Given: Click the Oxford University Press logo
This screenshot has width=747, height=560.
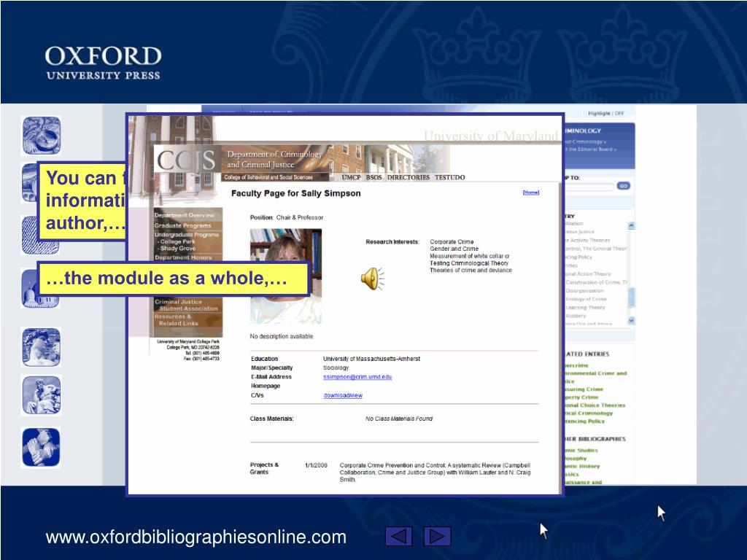Looking at the screenshot, I should (x=104, y=63).
